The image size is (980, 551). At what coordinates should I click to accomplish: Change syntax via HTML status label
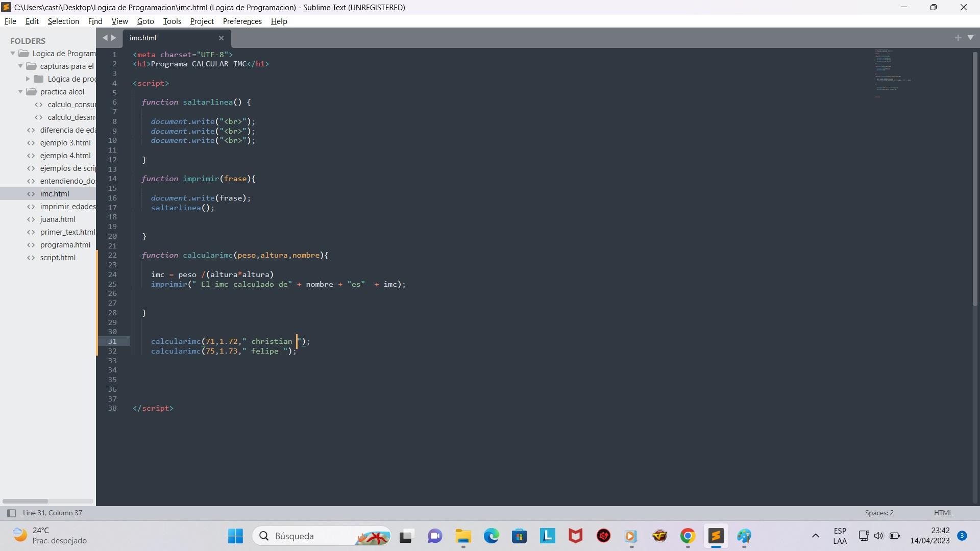click(x=943, y=513)
